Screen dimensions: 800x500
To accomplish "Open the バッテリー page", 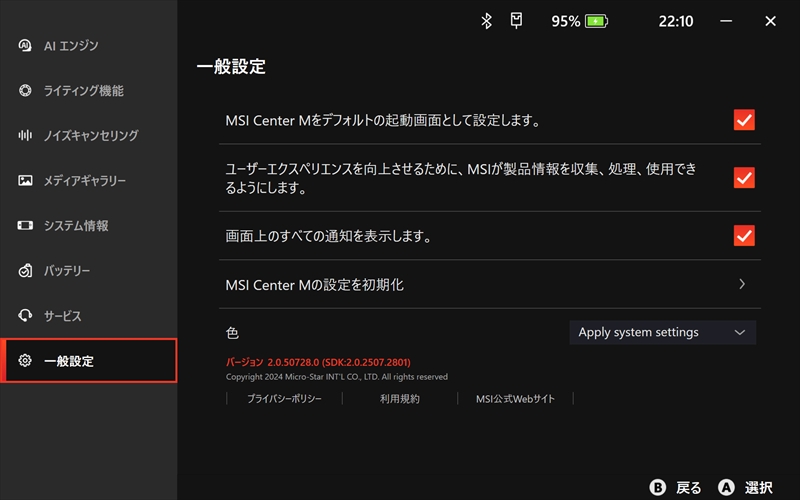I will (x=67, y=270).
